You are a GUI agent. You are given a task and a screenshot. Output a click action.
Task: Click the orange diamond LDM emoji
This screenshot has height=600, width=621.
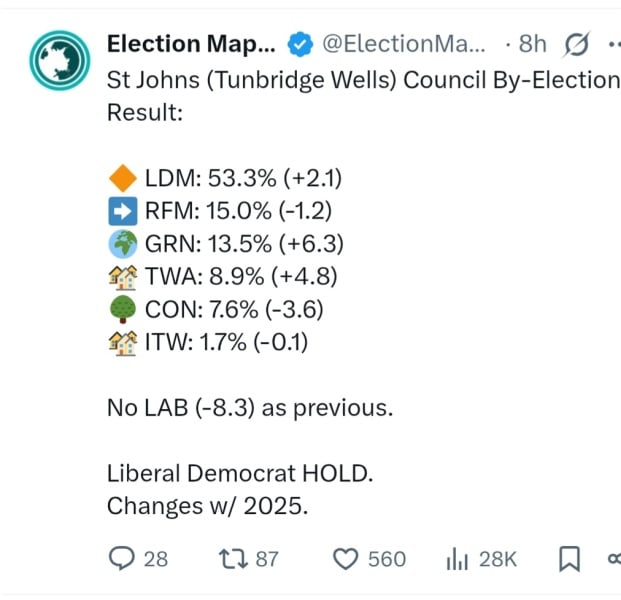click(x=121, y=179)
